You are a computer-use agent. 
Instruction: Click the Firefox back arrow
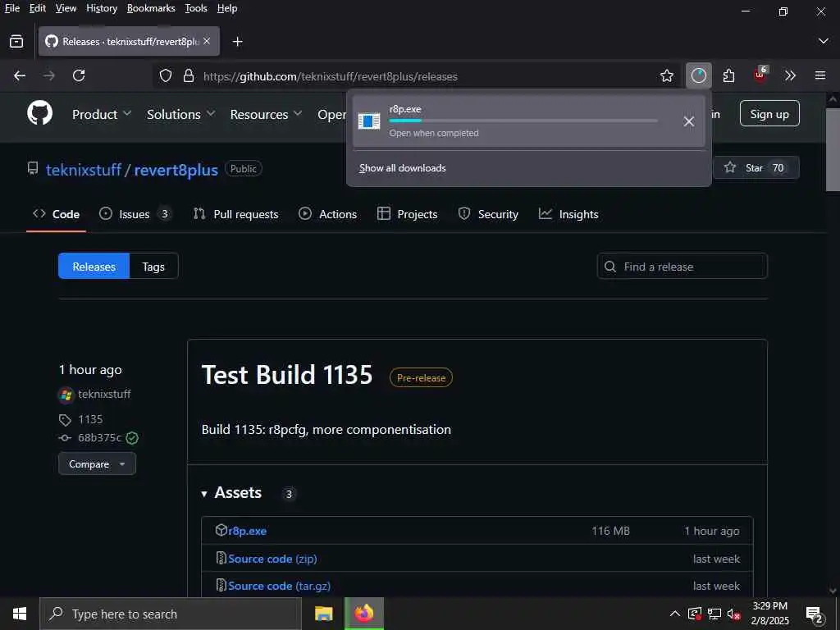(20, 76)
